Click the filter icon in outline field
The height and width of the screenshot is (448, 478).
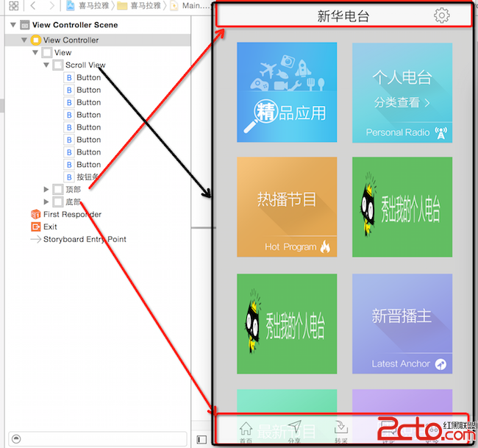tap(16, 439)
